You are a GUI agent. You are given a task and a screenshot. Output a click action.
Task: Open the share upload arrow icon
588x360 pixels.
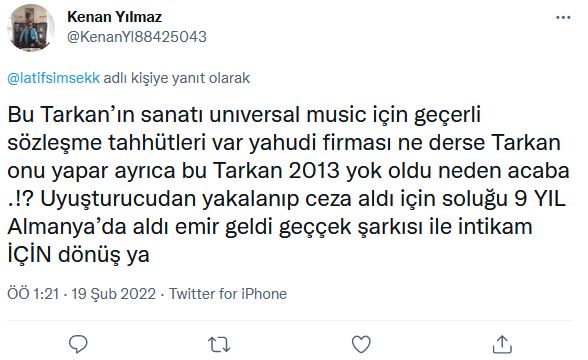502,344
